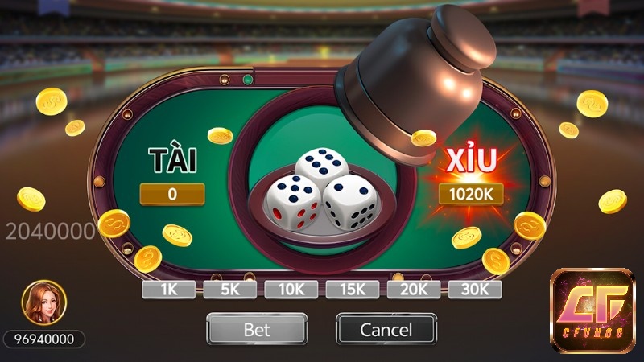Click the player avatar portrait

[44, 303]
